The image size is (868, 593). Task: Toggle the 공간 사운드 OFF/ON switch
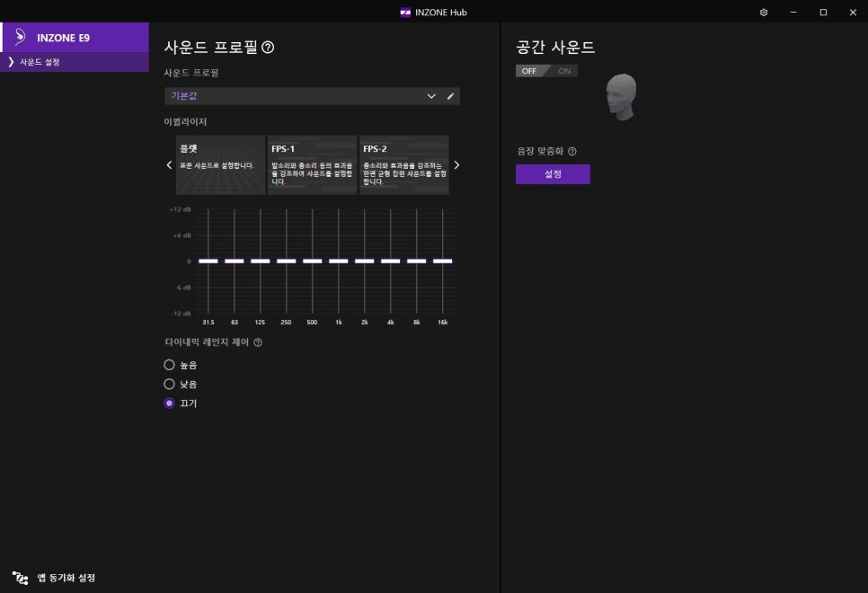click(x=546, y=71)
